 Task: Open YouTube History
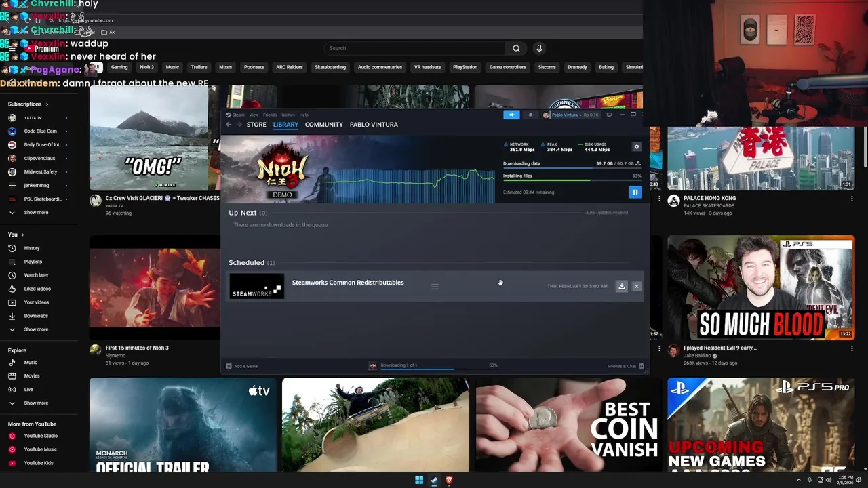[x=32, y=248]
